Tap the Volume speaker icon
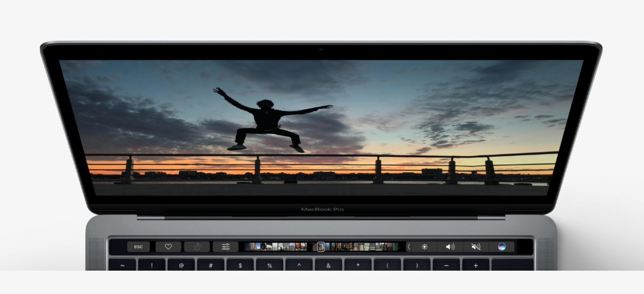644x294 pixels. tap(450, 246)
